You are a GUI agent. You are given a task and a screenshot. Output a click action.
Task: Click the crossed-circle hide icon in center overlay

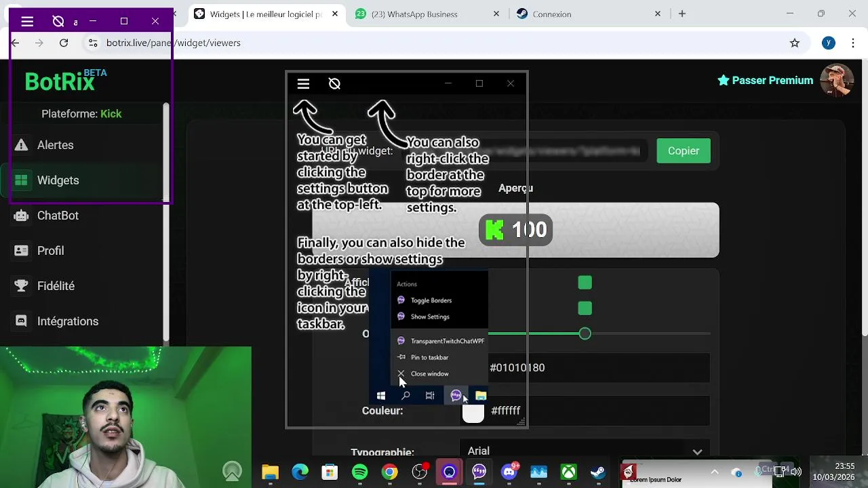tap(334, 83)
